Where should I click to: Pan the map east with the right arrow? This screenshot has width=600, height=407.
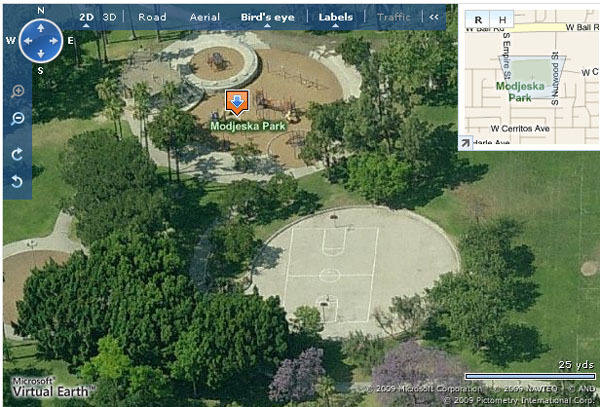[x=54, y=41]
